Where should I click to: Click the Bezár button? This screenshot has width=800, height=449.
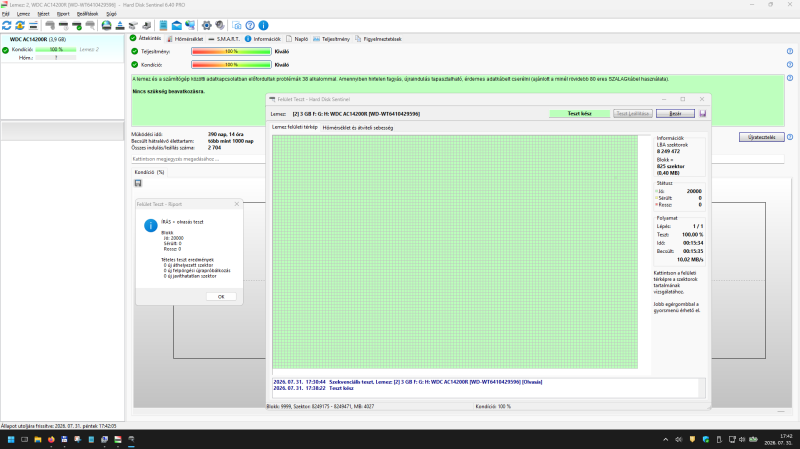(x=675, y=113)
